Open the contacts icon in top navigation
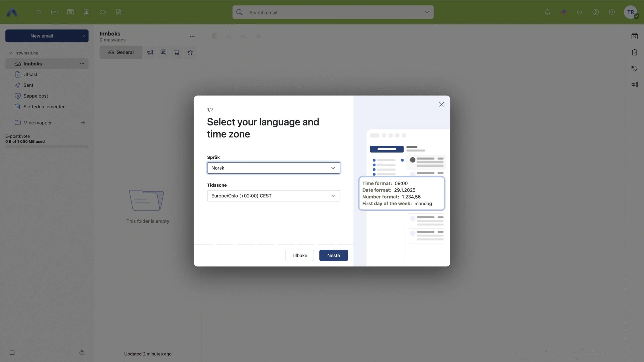 click(86, 12)
